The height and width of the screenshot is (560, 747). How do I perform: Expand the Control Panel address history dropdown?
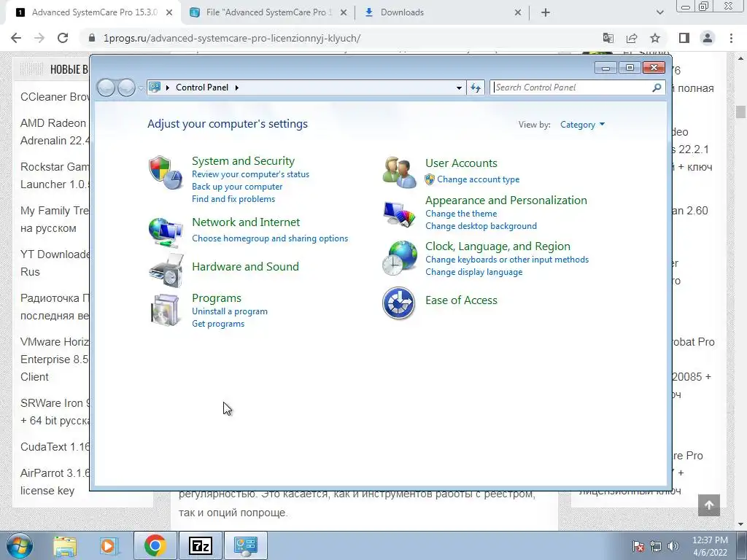click(459, 87)
